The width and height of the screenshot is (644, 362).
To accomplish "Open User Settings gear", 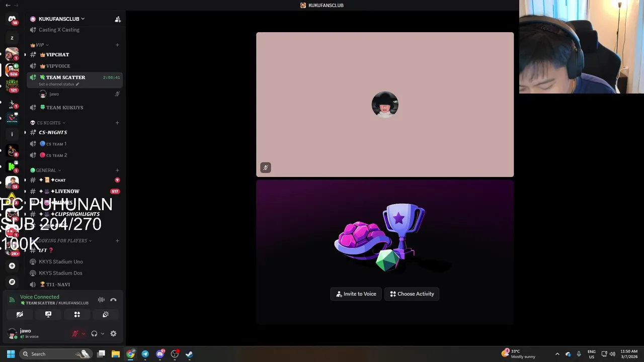I will coord(113,334).
